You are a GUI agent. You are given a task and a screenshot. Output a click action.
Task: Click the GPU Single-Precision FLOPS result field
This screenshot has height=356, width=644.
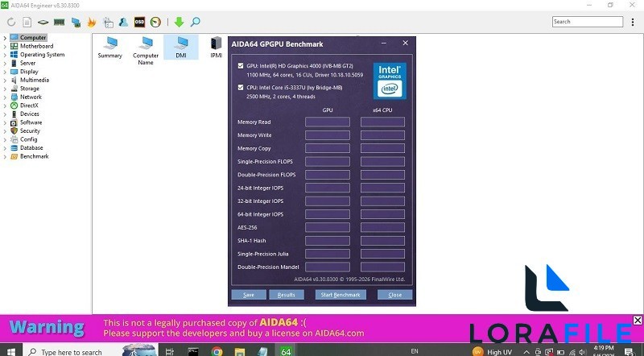click(328, 162)
